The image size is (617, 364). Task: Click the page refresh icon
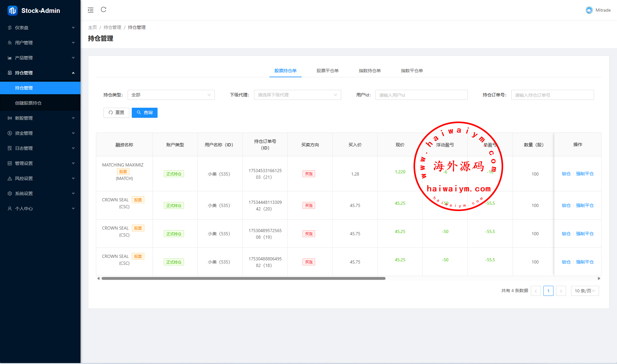pyautogui.click(x=103, y=10)
